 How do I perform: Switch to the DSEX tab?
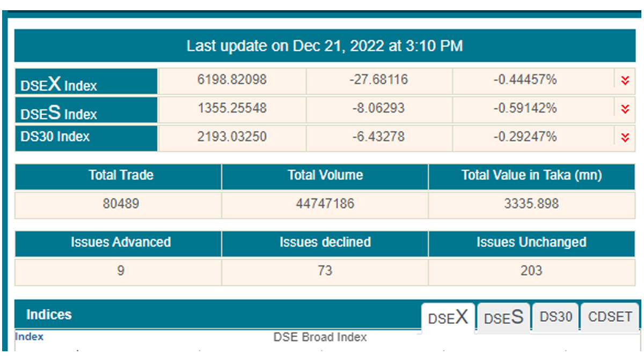point(448,317)
